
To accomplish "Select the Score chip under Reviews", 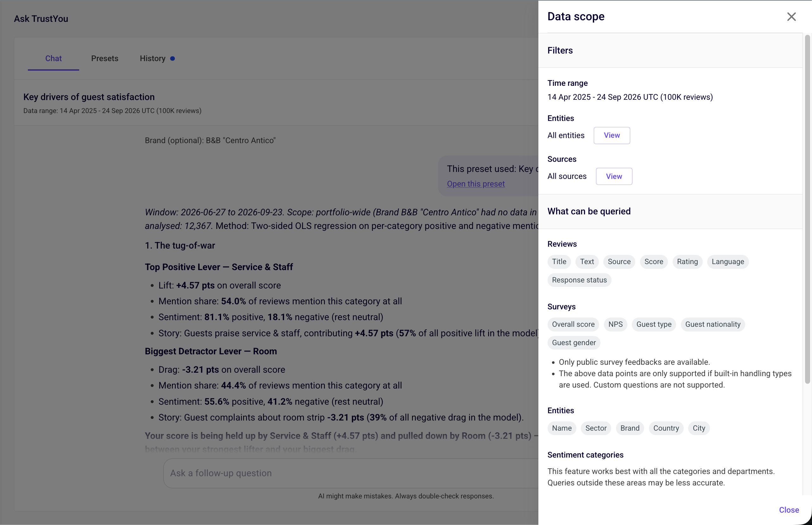I will 653,262.
